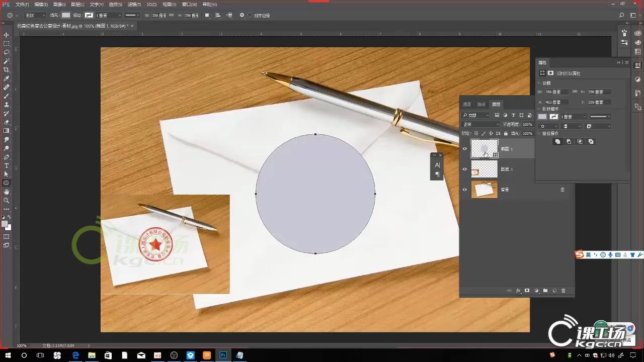Image resolution: width=644 pixels, height=362 pixels.
Task: Click exclude overlapping shapes button in Properties
Action: 591,142
